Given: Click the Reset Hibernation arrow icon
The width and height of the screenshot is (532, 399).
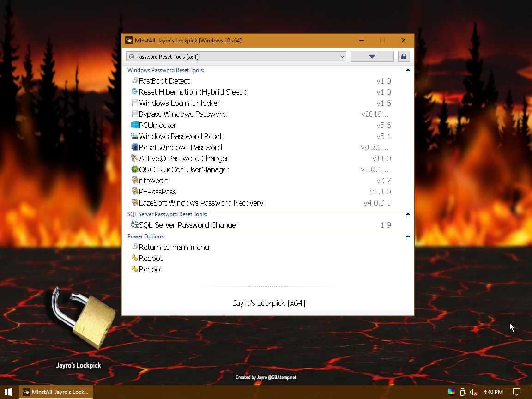Looking at the screenshot, I should coord(135,91).
